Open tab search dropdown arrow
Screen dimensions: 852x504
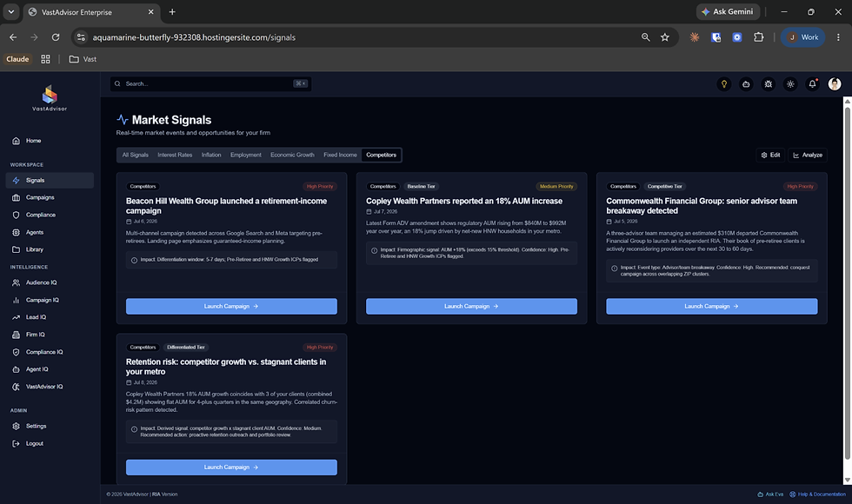pyautogui.click(x=10, y=11)
